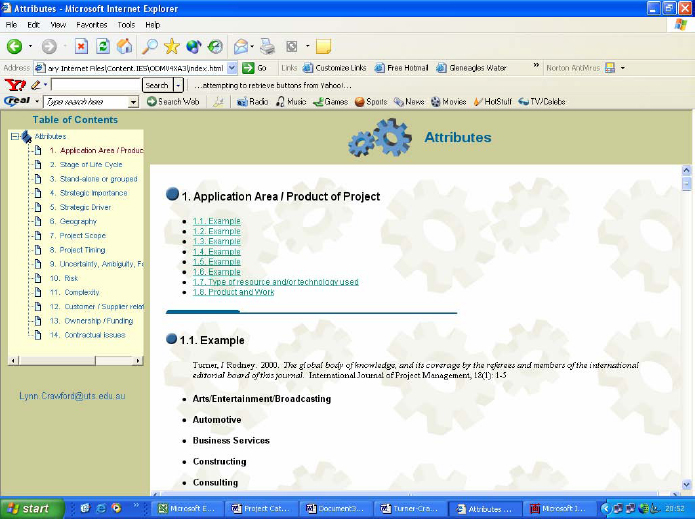Open the 1.7. Type of resource link
This screenshot has width=695, height=519.
pos(275,281)
